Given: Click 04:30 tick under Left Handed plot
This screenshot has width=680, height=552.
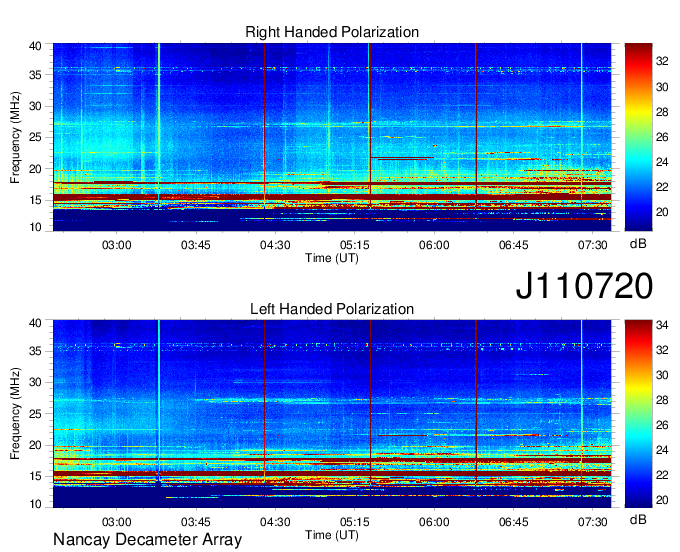Looking at the screenshot, I should tap(275, 521).
